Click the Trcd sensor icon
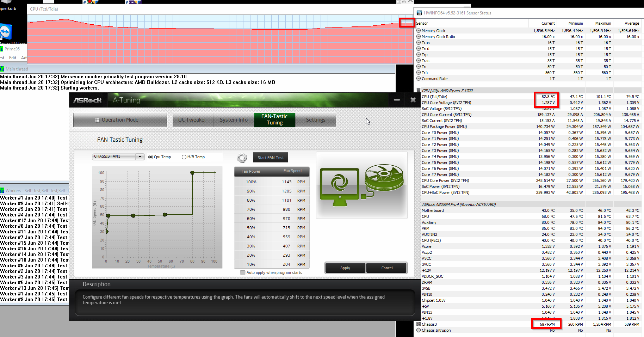Image resolution: width=644 pixels, height=337 pixels. point(419,49)
